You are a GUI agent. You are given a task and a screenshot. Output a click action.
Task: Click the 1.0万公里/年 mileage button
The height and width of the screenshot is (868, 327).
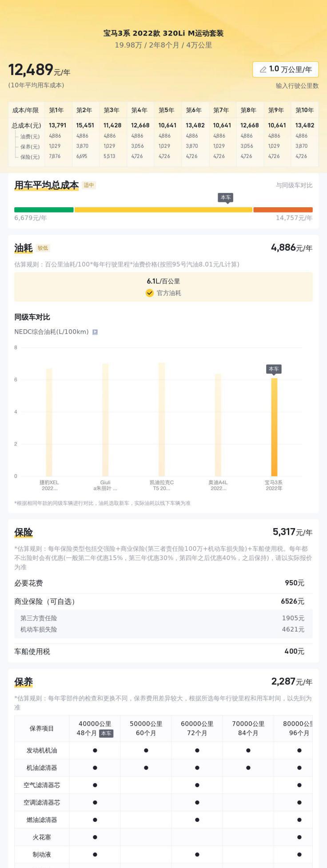coord(286,69)
